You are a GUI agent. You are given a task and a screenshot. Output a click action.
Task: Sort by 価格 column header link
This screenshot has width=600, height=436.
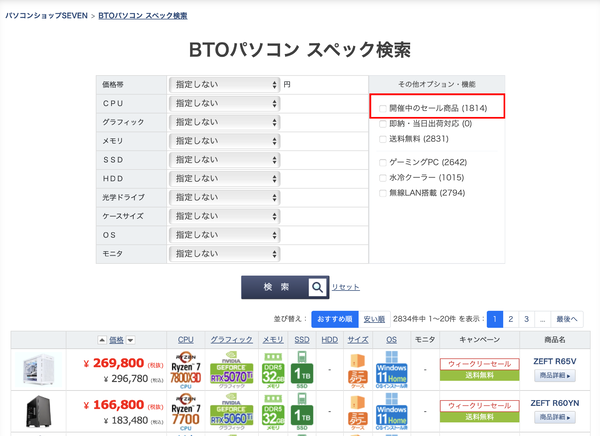tap(116, 340)
